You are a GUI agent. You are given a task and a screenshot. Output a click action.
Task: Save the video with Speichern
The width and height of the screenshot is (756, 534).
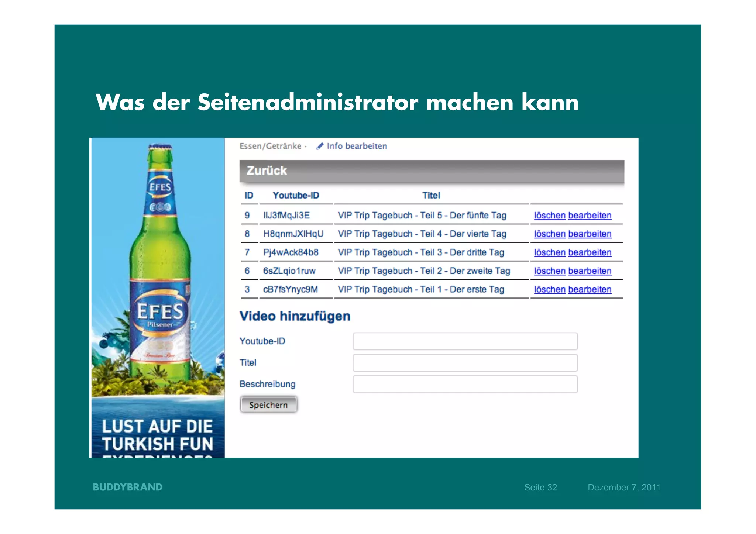point(268,405)
